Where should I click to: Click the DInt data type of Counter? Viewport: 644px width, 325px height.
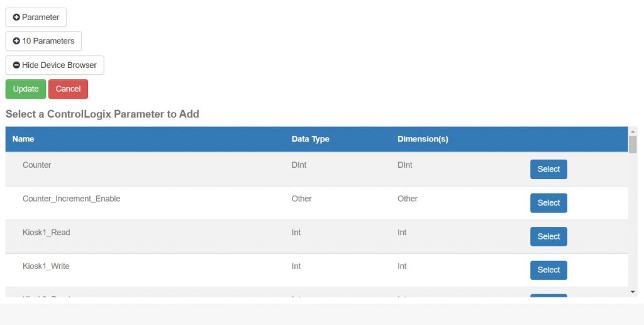point(299,165)
